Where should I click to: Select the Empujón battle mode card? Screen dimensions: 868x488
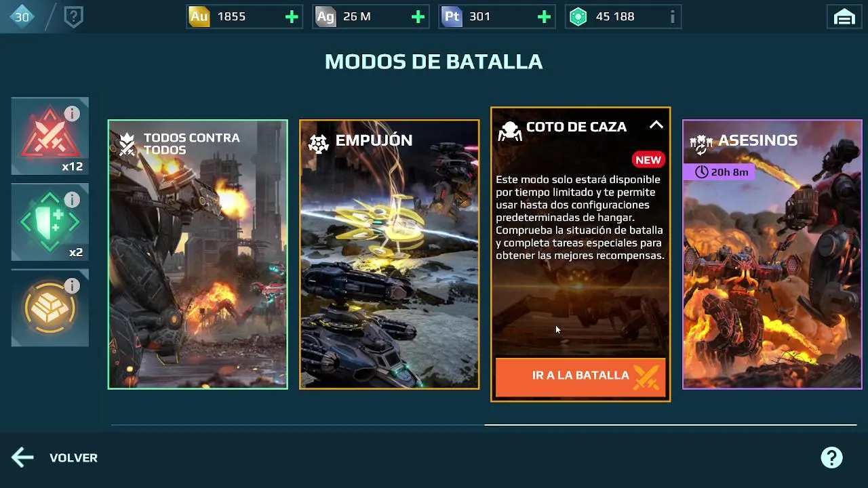click(x=389, y=254)
